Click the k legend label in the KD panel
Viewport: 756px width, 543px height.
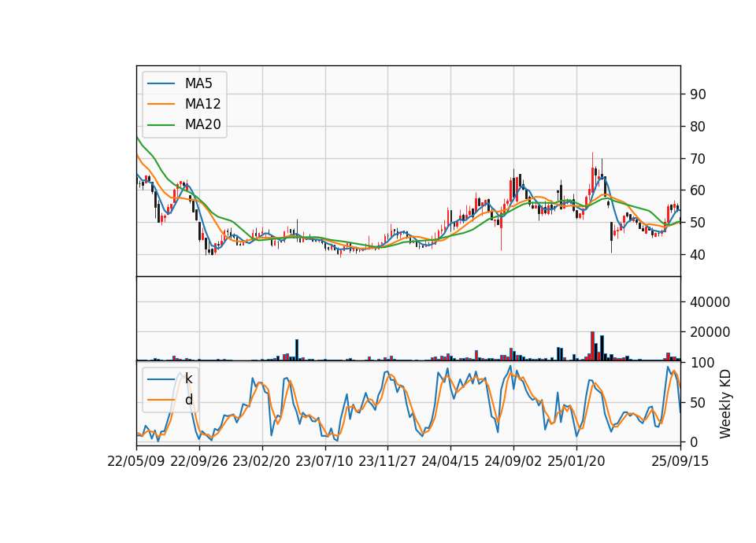[x=188, y=379]
